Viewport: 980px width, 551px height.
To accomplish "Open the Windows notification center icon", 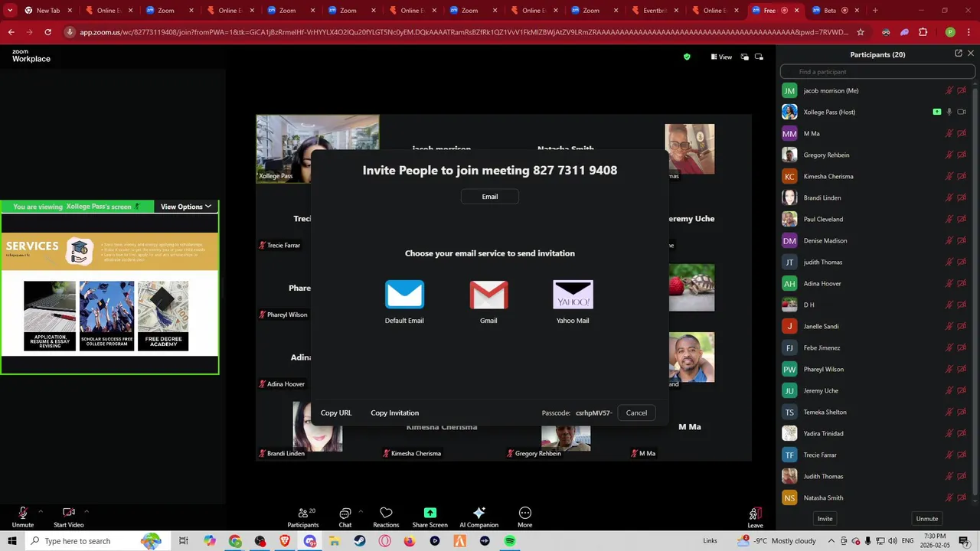I will coord(964,541).
